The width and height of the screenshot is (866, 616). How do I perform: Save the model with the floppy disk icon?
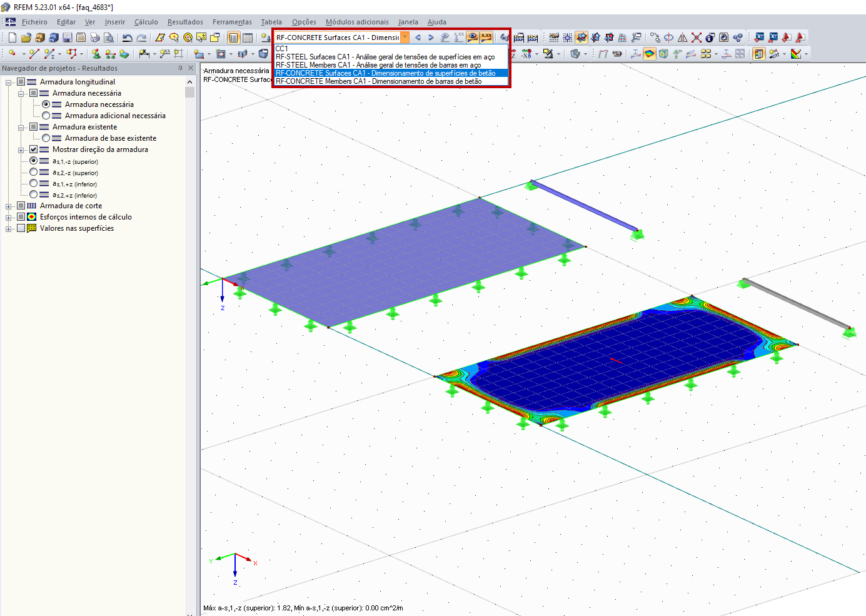[67, 38]
